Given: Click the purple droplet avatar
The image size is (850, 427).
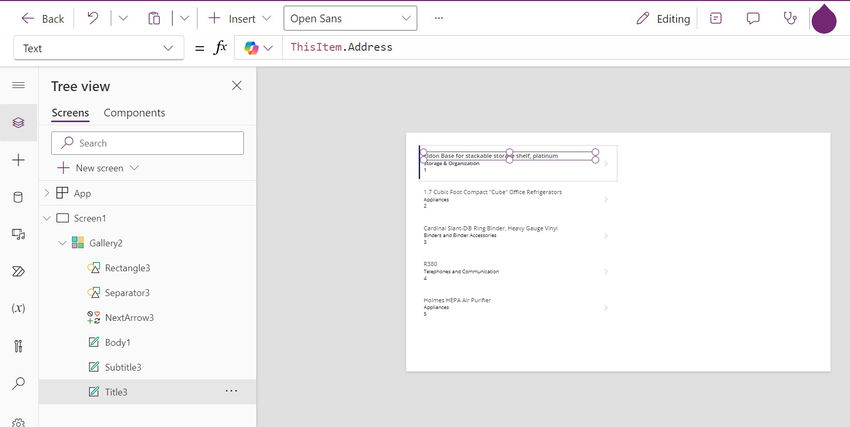Looking at the screenshot, I should click(x=824, y=20).
